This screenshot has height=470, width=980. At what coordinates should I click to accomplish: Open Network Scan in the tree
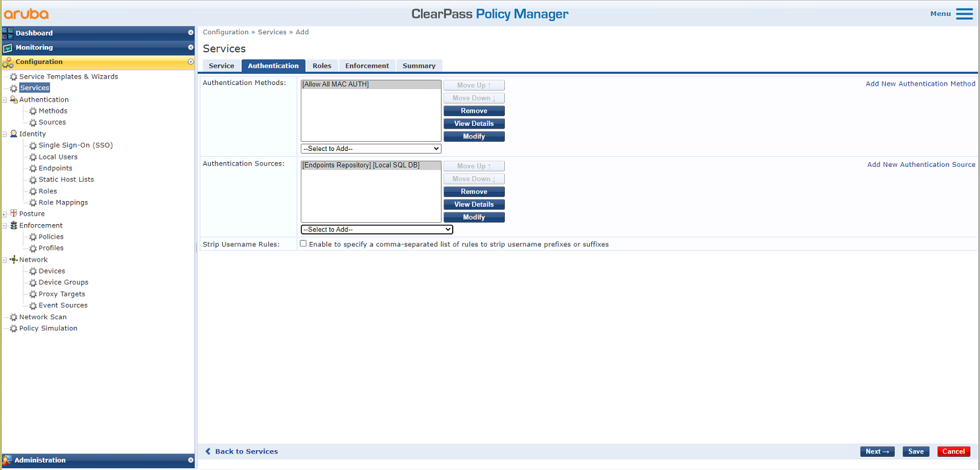pos(43,317)
